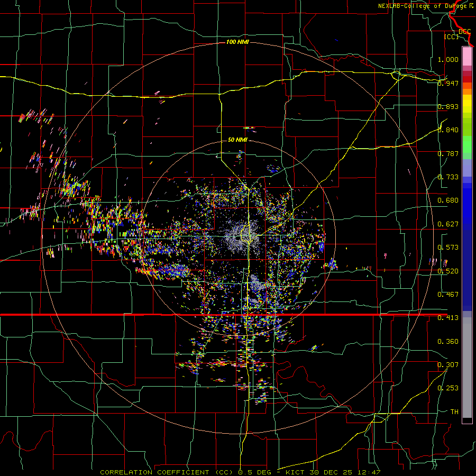Click the 0.573 color scale label
476x476 pixels.
point(448,248)
